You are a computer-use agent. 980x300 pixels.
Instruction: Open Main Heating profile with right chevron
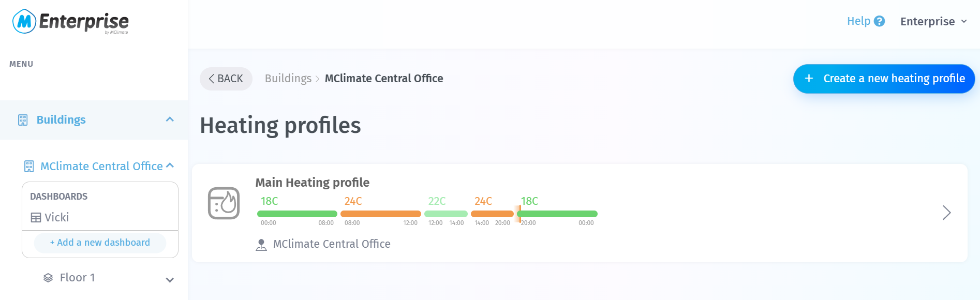[946, 213]
